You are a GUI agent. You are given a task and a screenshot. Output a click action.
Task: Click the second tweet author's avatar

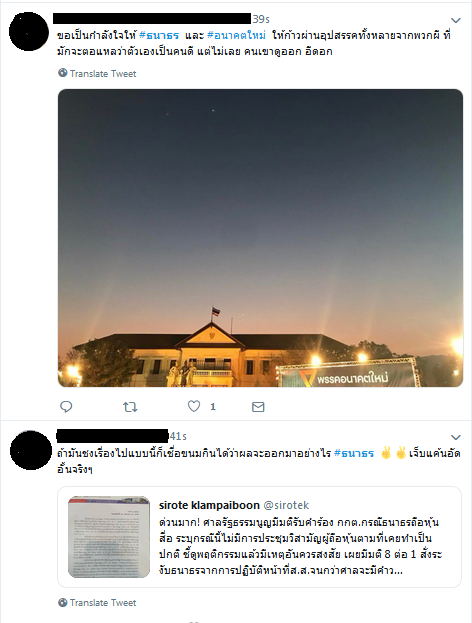pos(31,450)
